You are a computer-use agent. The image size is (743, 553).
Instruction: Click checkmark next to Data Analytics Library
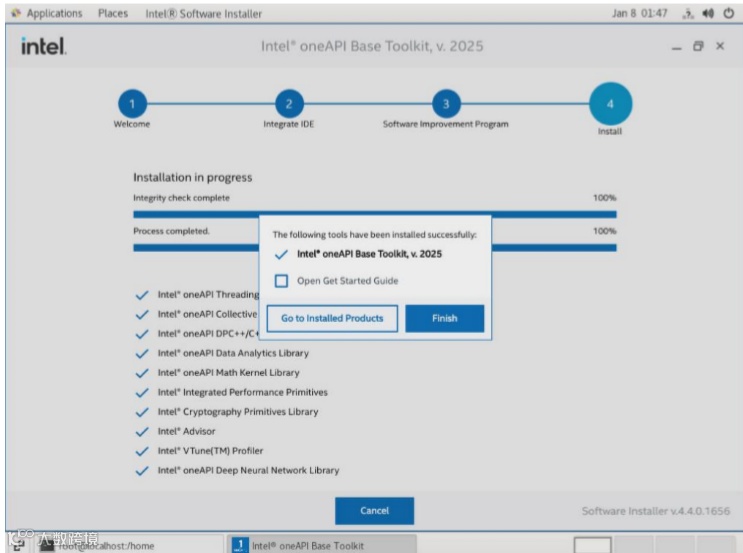(142, 354)
